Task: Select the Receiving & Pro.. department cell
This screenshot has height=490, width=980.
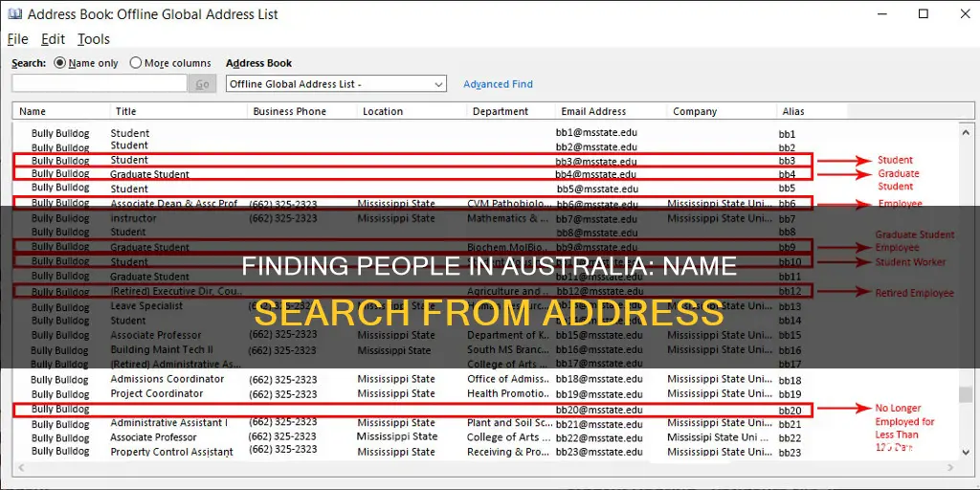Action: pyautogui.click(x=509, y=452)
